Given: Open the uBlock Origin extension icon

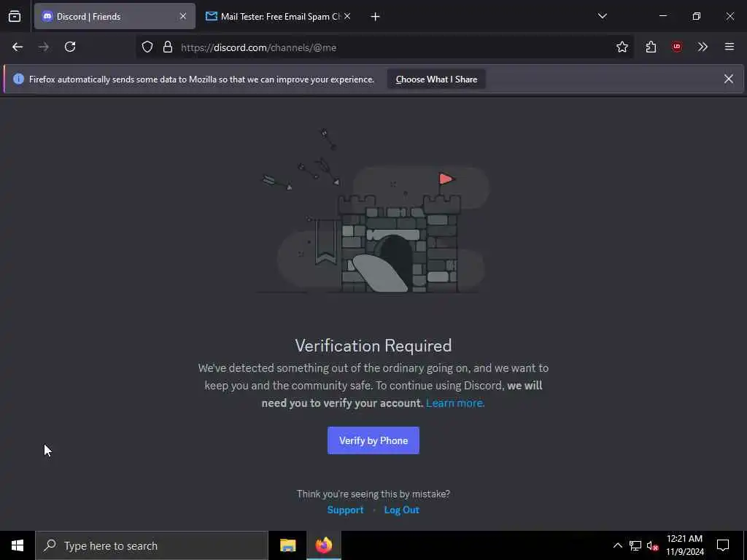Looking at the screenshot, I should click(x=676, y=47).
